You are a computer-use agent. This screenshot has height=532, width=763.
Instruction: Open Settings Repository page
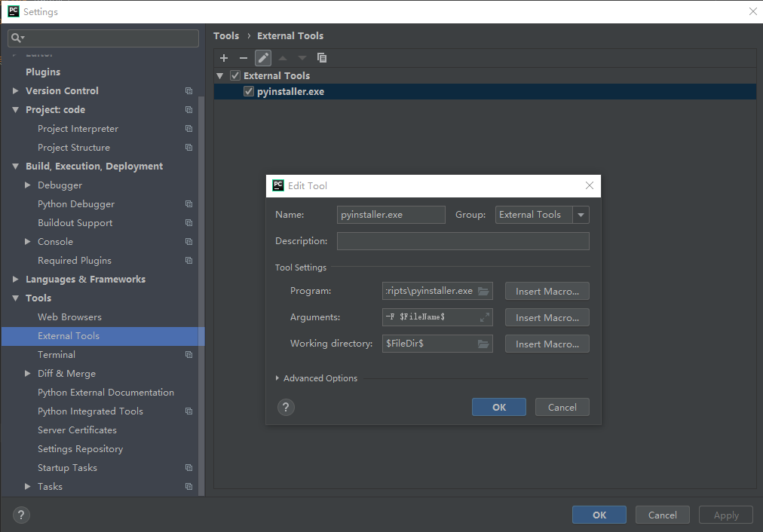[x=80, y=449]
